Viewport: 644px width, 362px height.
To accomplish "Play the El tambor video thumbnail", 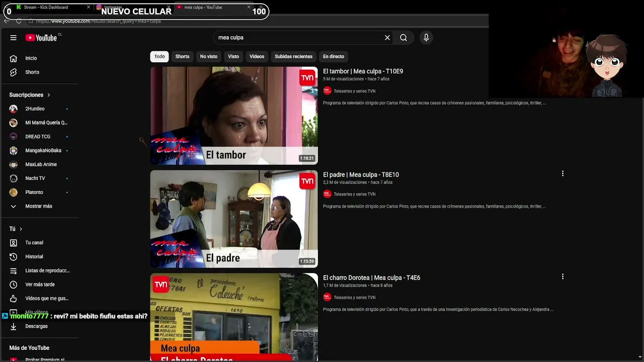I will coord(234,116).
